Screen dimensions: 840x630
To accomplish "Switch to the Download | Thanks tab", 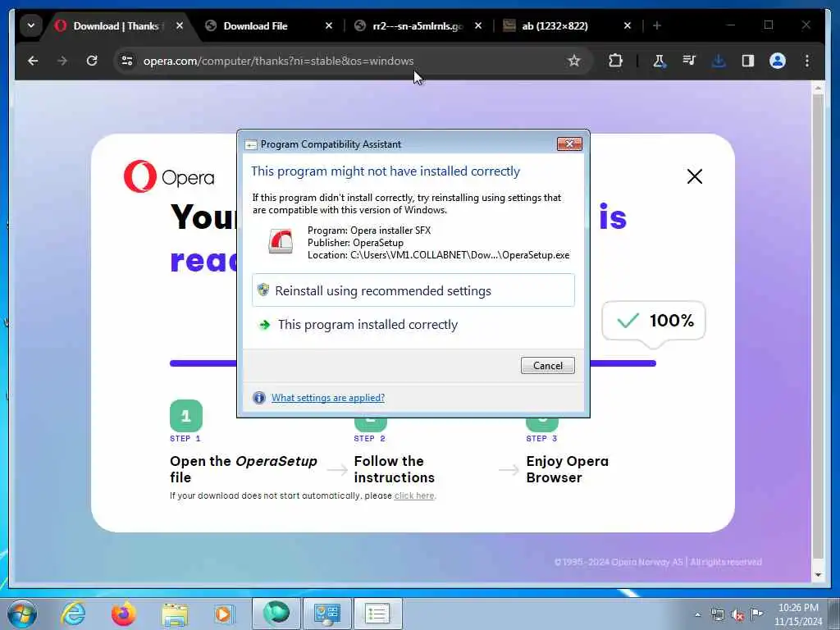I will [x=120, y=25].
